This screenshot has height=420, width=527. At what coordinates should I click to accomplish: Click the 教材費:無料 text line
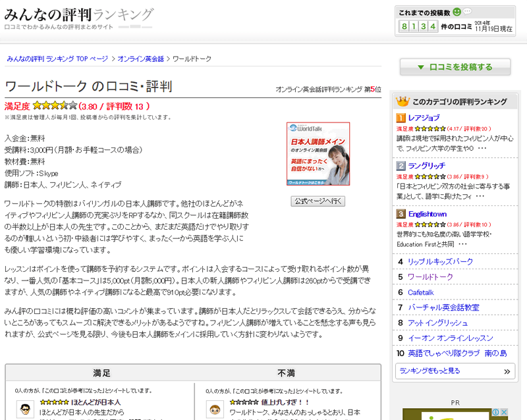[x=24, y=162]
